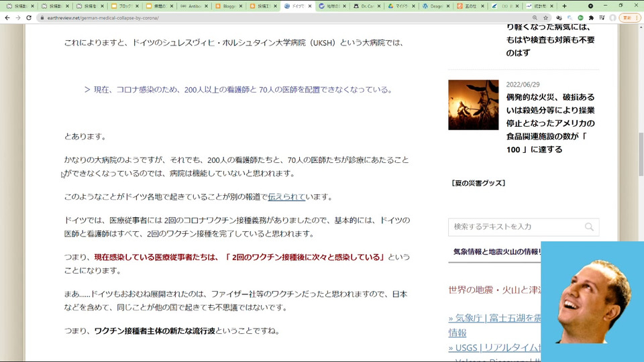The image size is (644, 362).
Task: Click the ［夏の災害グッズ］ heading
Action: point(478,183)
